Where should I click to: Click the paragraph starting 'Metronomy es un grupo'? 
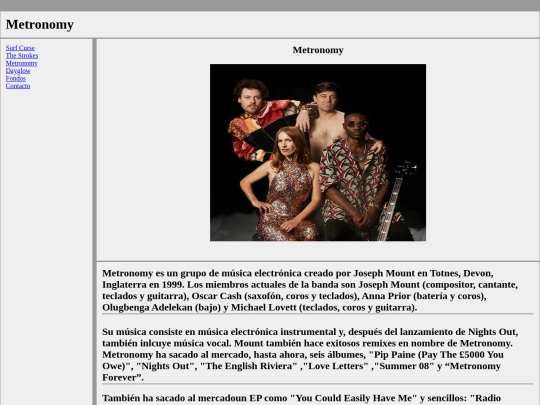tap(310, 290)
